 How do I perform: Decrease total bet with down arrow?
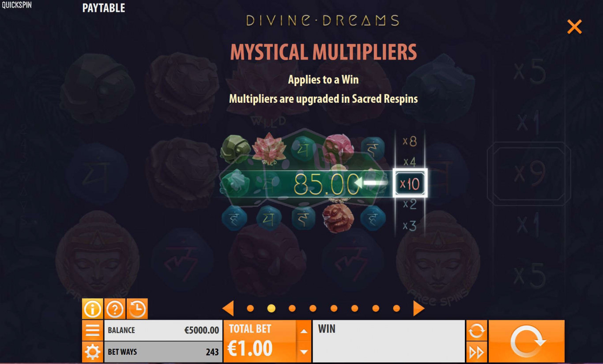(x=303, y=352)
